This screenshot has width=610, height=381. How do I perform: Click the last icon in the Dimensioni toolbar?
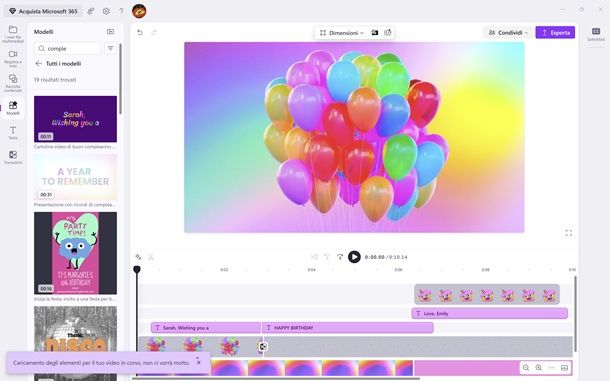coord(387,33)
